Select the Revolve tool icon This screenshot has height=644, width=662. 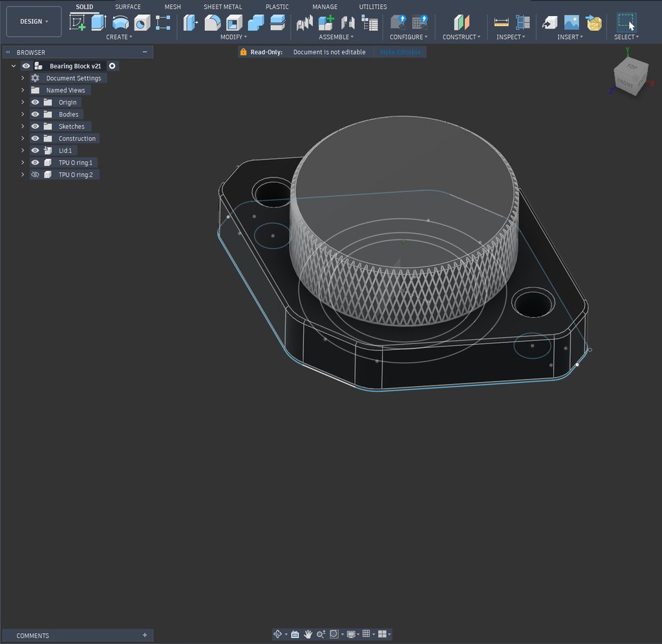point(120,23)
